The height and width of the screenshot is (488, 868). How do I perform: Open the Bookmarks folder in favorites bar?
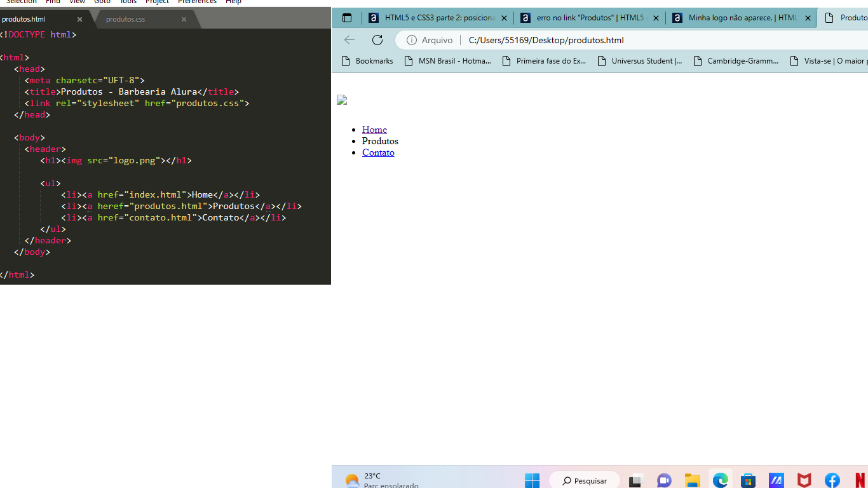tap(367, 61)
